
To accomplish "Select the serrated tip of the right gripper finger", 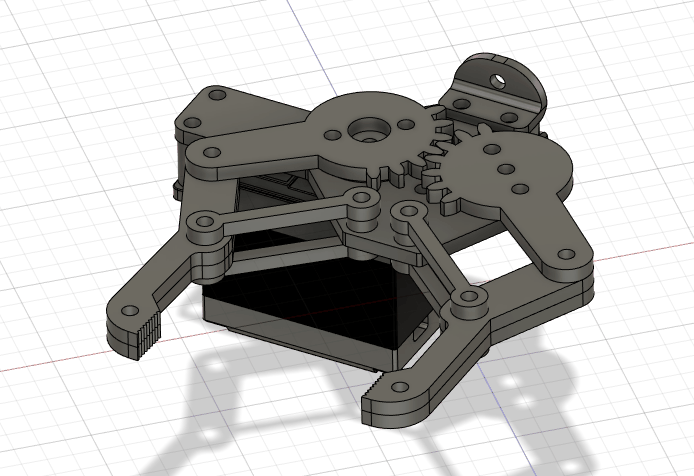I will (x=376, y=385).
